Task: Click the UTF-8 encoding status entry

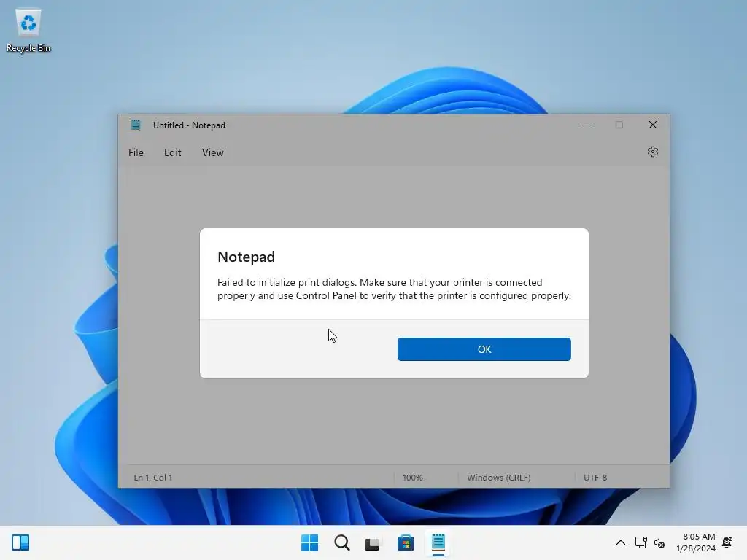Action: pos(595,477)
